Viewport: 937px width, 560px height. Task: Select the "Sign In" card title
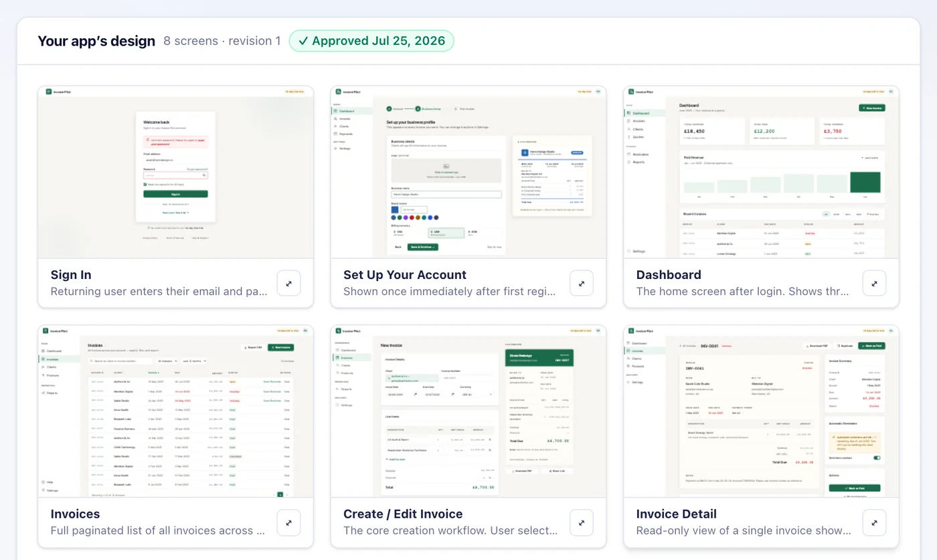coord(71,275)
